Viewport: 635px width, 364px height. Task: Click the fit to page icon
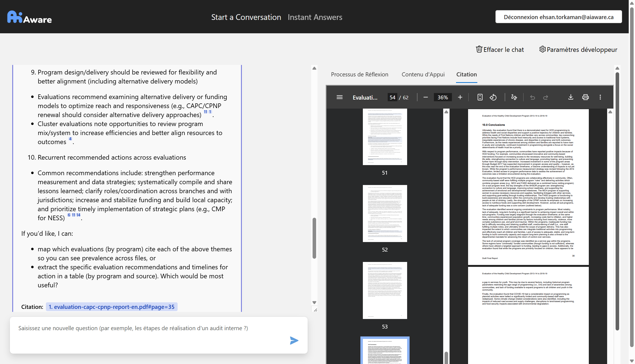tap(480, 97)
